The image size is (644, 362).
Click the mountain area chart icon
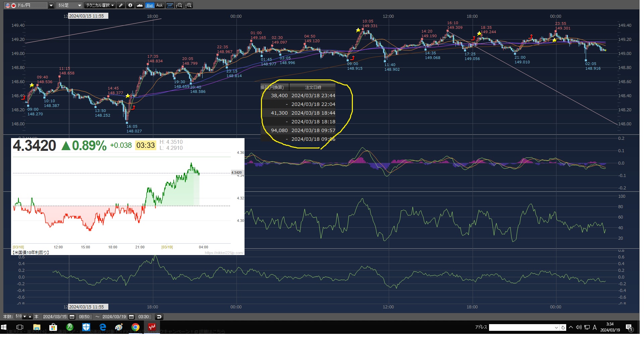pyautogui.click(x=140, y=5)
